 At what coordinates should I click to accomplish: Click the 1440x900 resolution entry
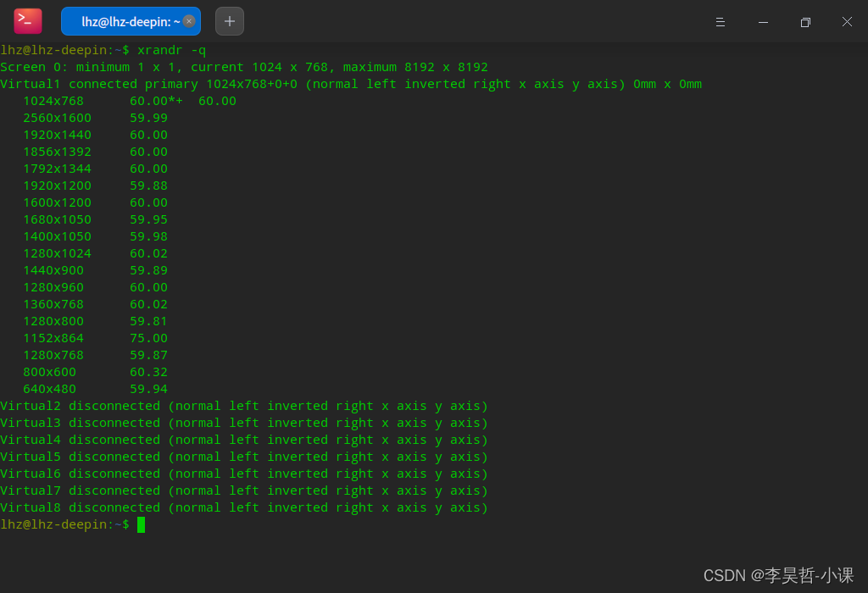coord(53,270)
